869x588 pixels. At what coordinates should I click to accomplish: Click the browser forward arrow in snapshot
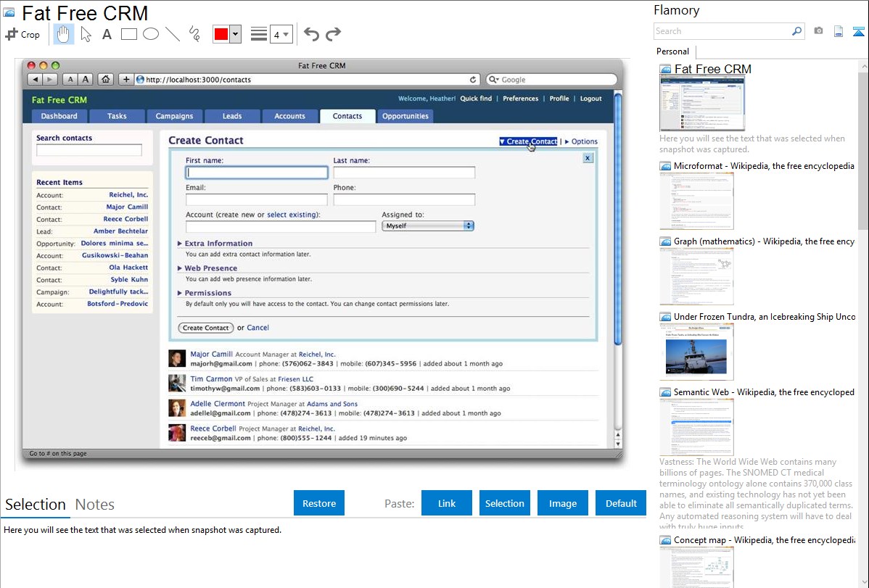click(x=50, y=79)
